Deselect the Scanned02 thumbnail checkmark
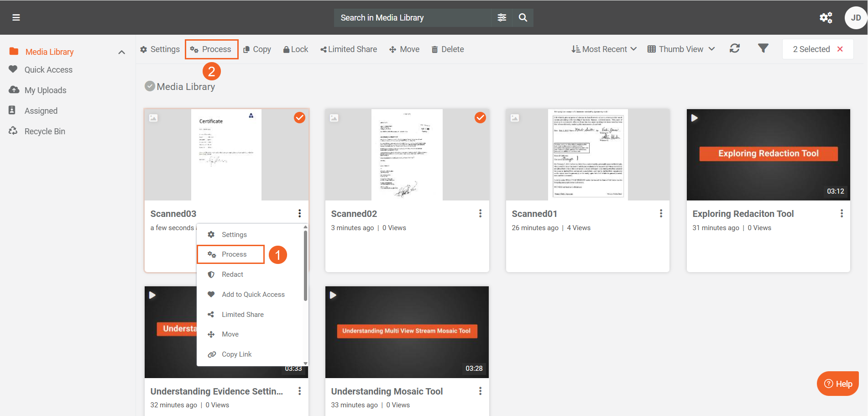 [480, 117]
